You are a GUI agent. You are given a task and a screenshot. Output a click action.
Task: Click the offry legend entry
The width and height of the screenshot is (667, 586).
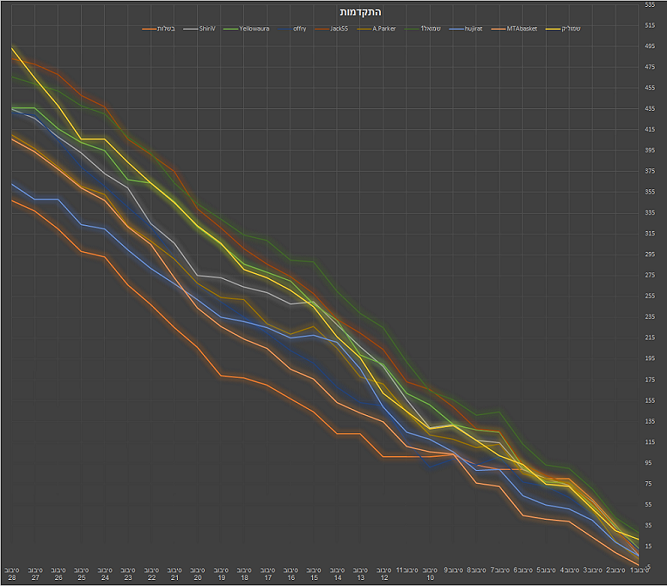tap(292, 29)
